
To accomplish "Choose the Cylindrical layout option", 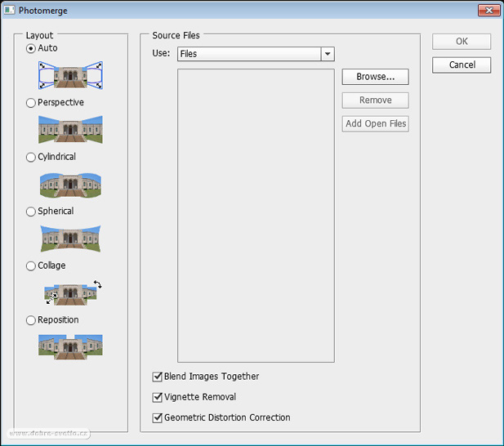I will [x=31, y=157].
